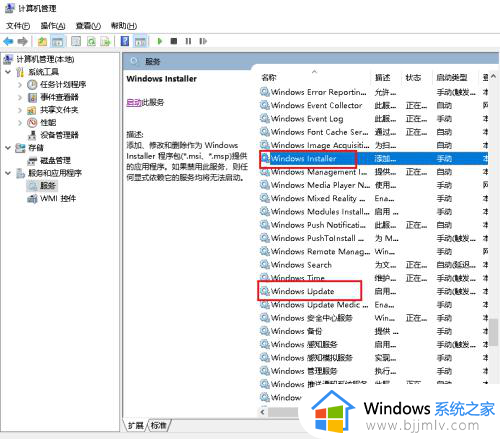Select 共享文件夹 in the tree
Screen dimensions: 500x439
59,110
